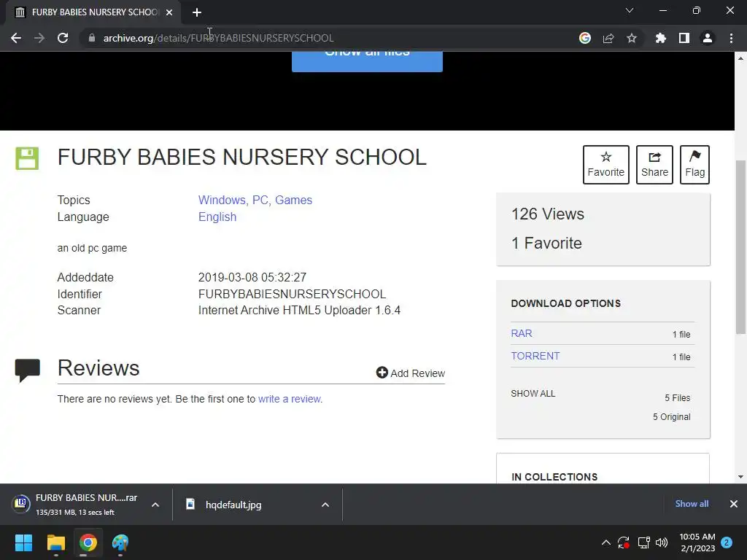Viewport: 747px width, 560px height.
Task: Flag this item
Action: [x=694, y=165]
